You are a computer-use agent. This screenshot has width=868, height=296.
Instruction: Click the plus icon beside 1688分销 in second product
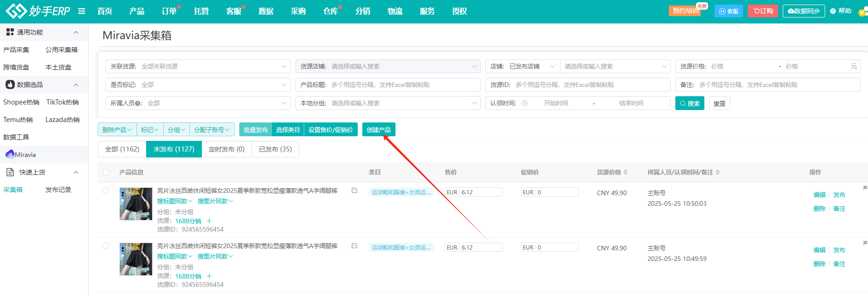coord(209,276)
